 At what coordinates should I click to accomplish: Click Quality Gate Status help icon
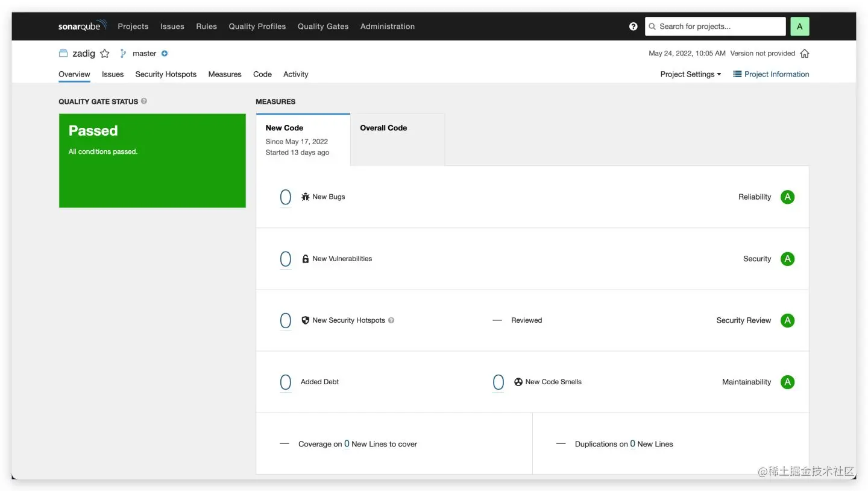144,101
